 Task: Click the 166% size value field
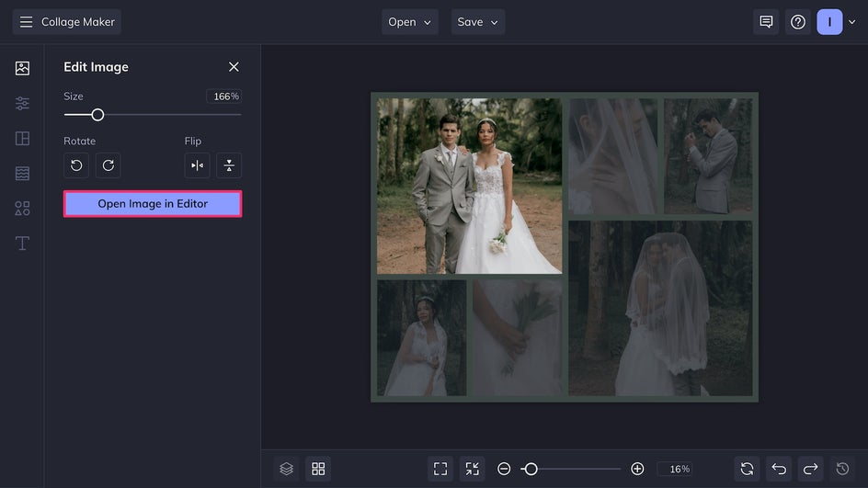coord(224,96)
